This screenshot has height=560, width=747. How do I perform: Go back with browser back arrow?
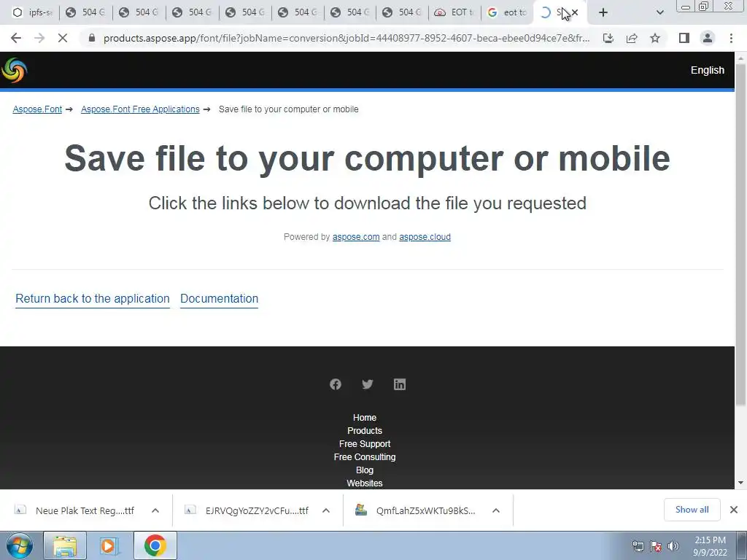tap(16, 38)
